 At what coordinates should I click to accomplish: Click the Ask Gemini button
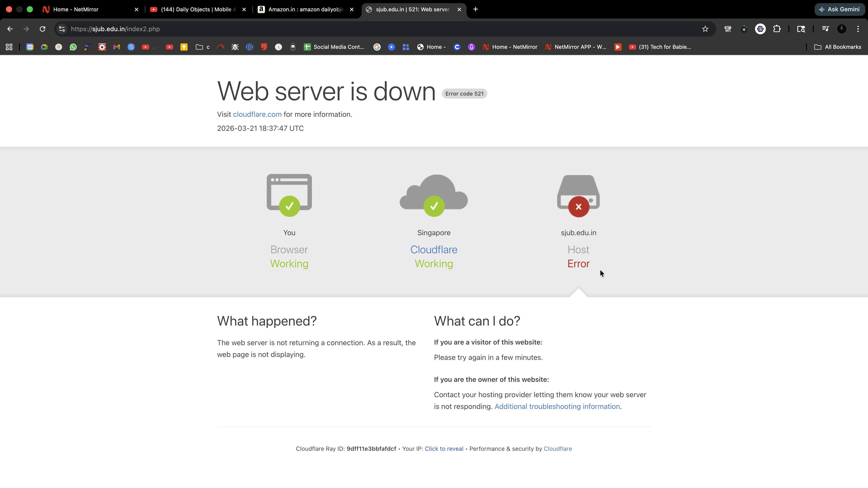(840, 9)
